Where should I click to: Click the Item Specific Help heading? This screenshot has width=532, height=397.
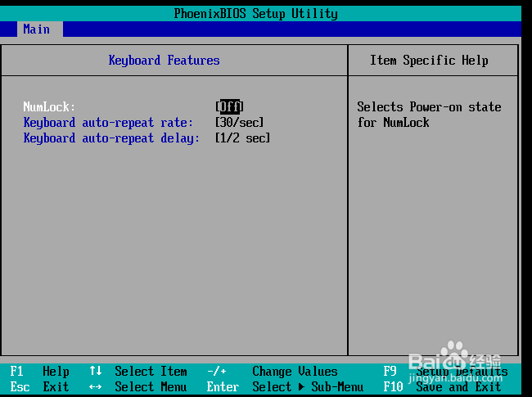[429, 61]
